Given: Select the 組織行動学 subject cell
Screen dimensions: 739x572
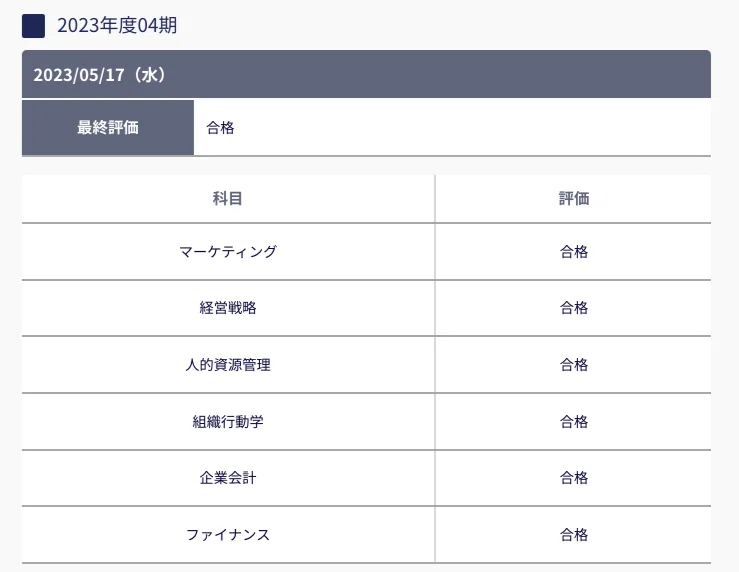Looking at the screenshot, I should (228, 421).
